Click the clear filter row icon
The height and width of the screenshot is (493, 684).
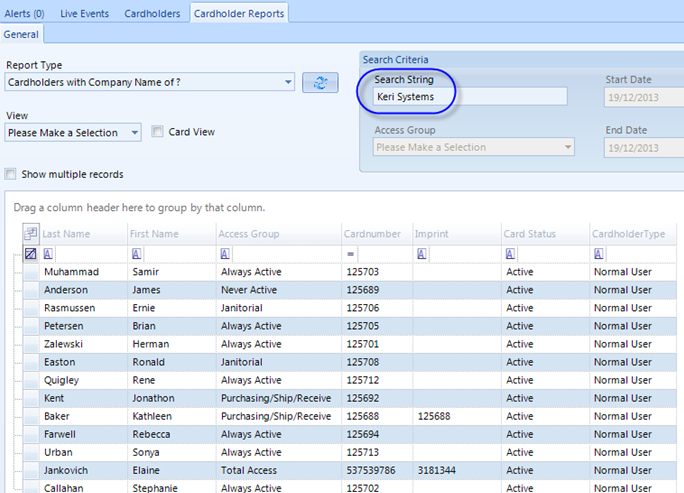tap(30, 254)
